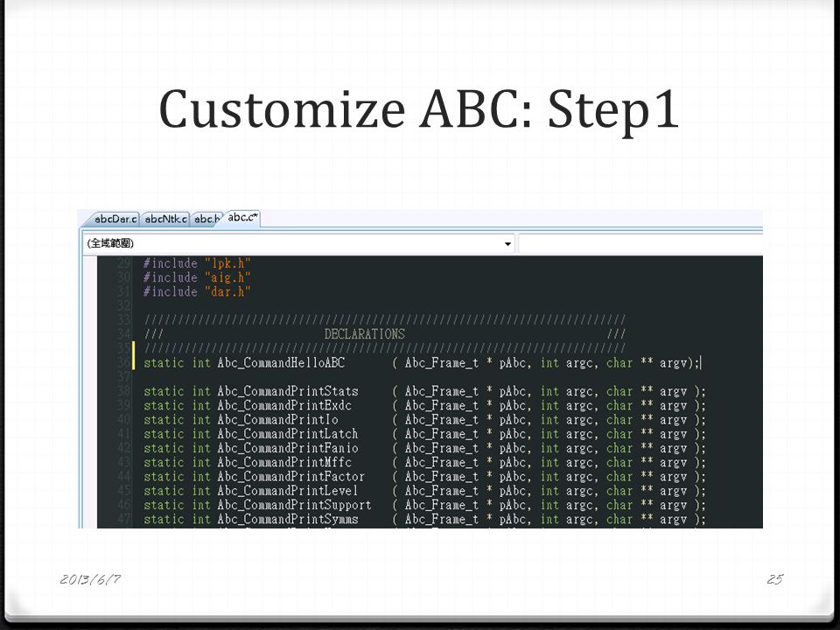Click the slide date 2013/6/7
Screen dimensions: 840x630
90,579
